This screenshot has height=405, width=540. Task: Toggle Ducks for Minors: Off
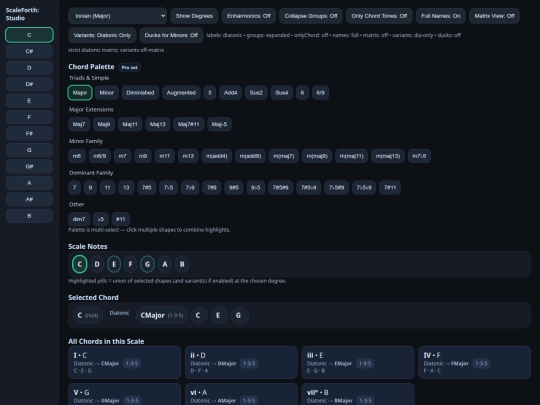pyautogui.click(x=171, y=35)
